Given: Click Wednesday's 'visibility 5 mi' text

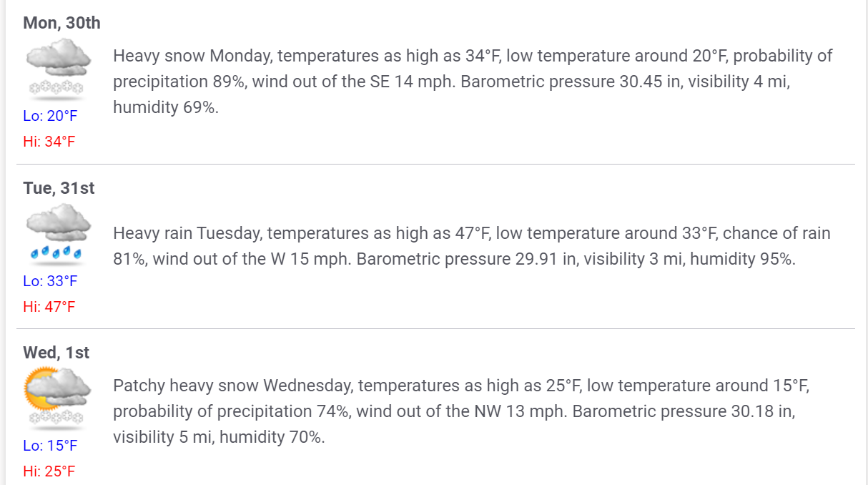Looking at the screenshot, I should (x=162, y=438).
